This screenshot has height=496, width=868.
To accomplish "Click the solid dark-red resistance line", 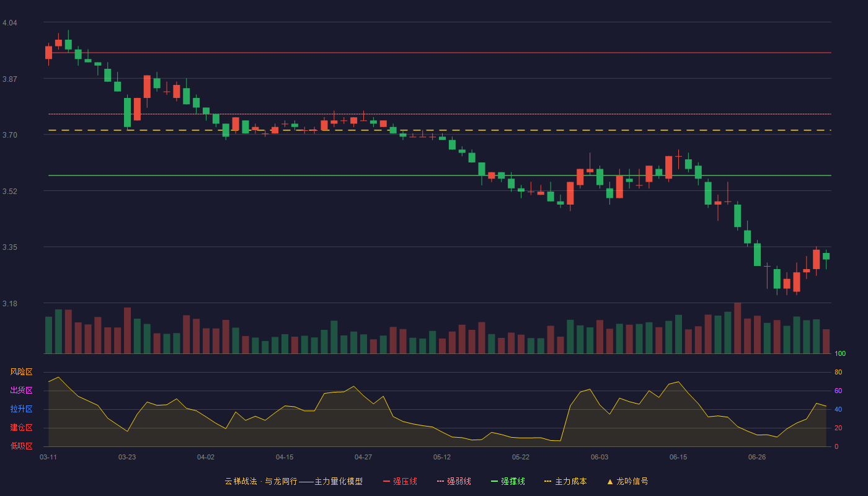I will 440,53.
